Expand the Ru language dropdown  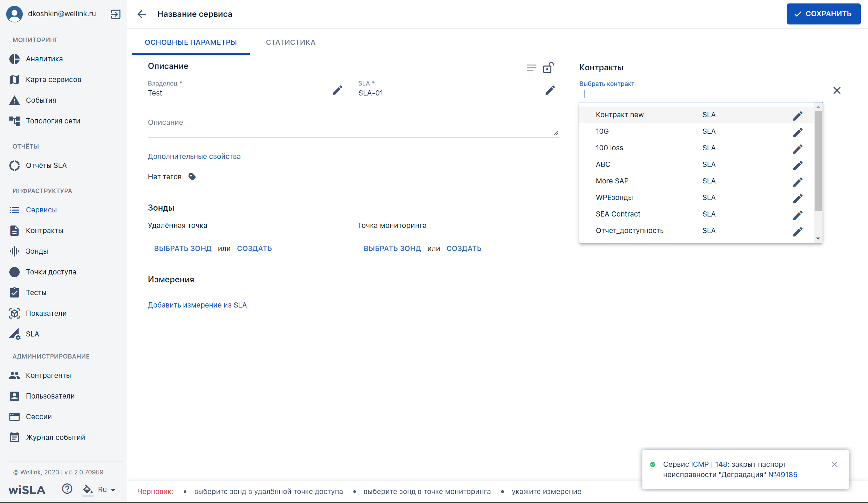click(x=107, y=490)
